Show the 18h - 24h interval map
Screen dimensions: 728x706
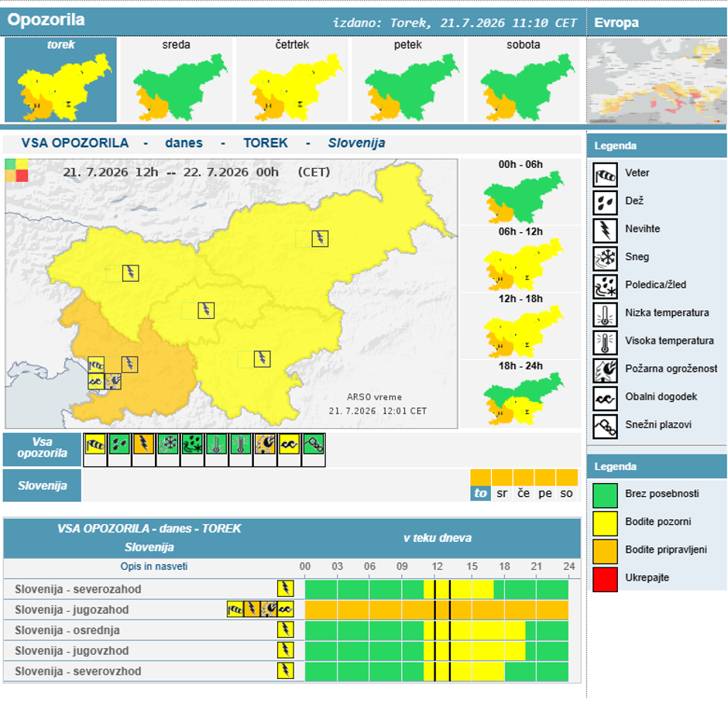521,393
